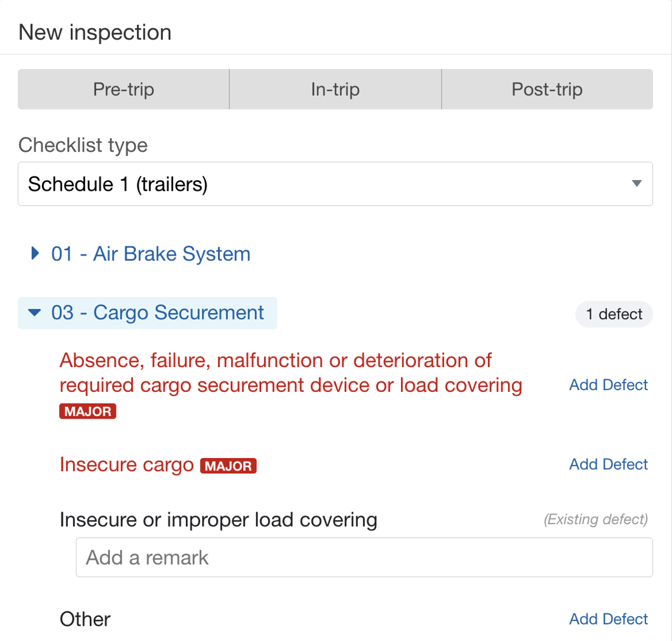Open the Checklist type dropdown
The width and height of the screenshot is (672, 641).
point(335,184)
